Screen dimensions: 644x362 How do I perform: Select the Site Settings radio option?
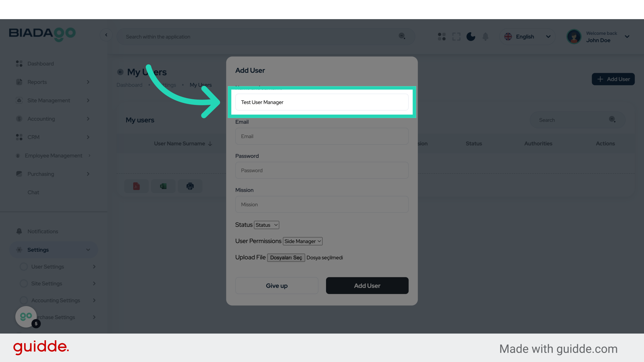click(23, 283)
